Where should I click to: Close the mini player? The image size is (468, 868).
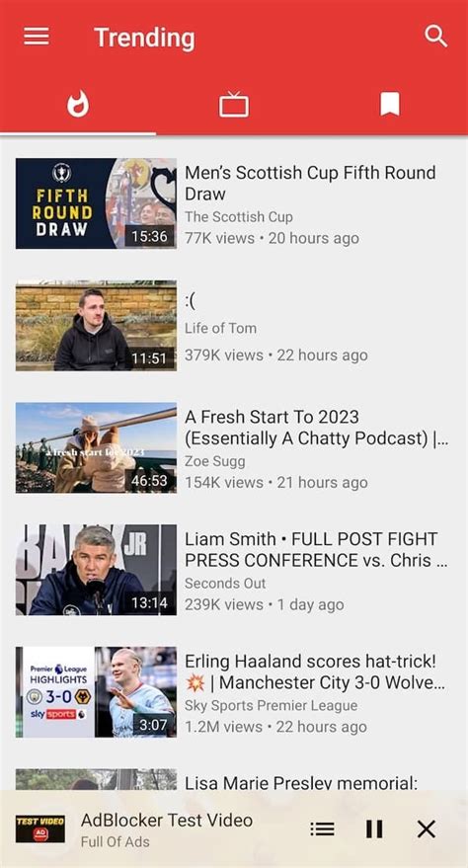426,829
